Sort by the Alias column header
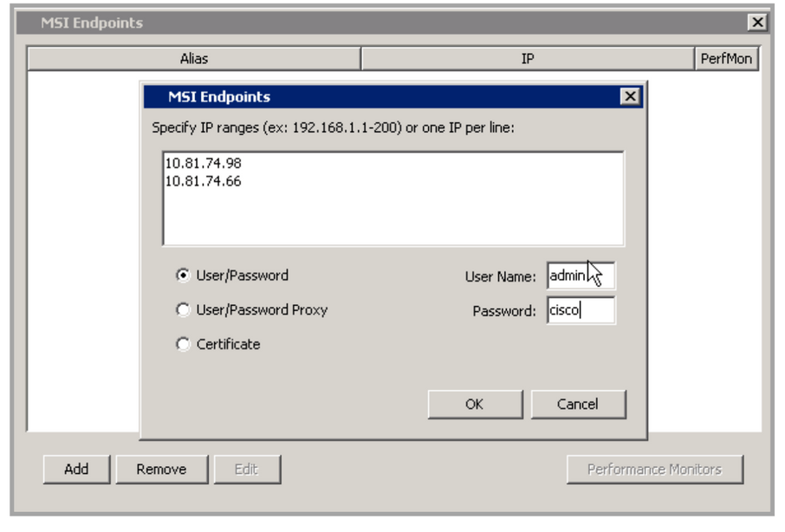Viewport: 785px width, 532px height. (194, 59)
